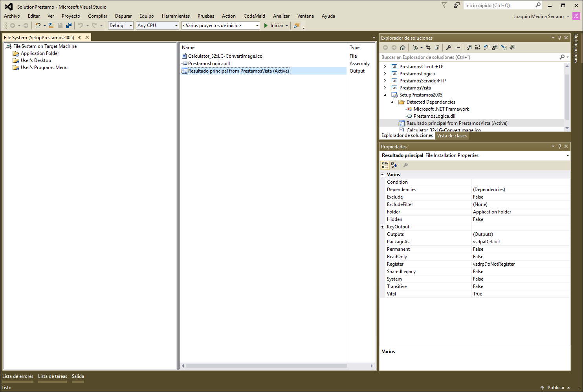Expand the PrestamosClienteFTP project node
Screen dimensions: 583x392
(x=385, y=67)
